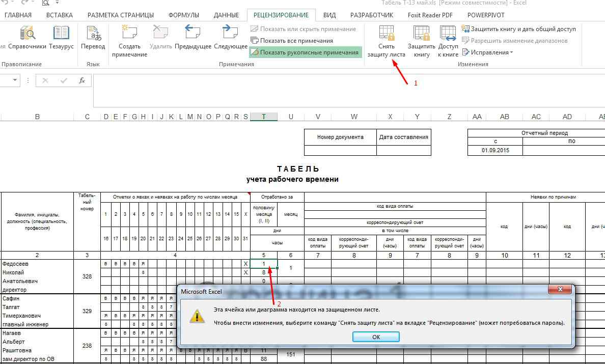This screenshot has width=605, height=364.
Task: Click the formula bar cancel X icon
Action: pos(45,80)
